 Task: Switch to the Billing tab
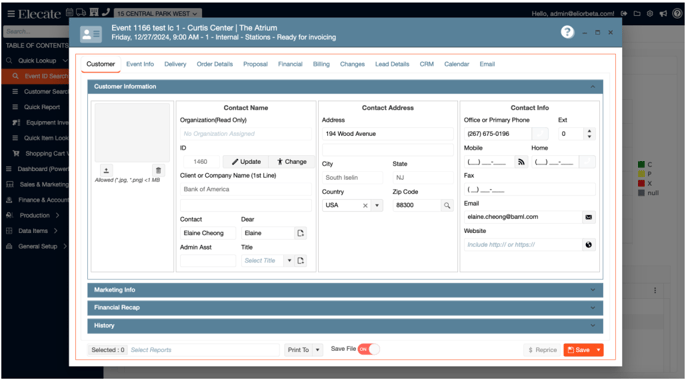click(x=321, y=64)
